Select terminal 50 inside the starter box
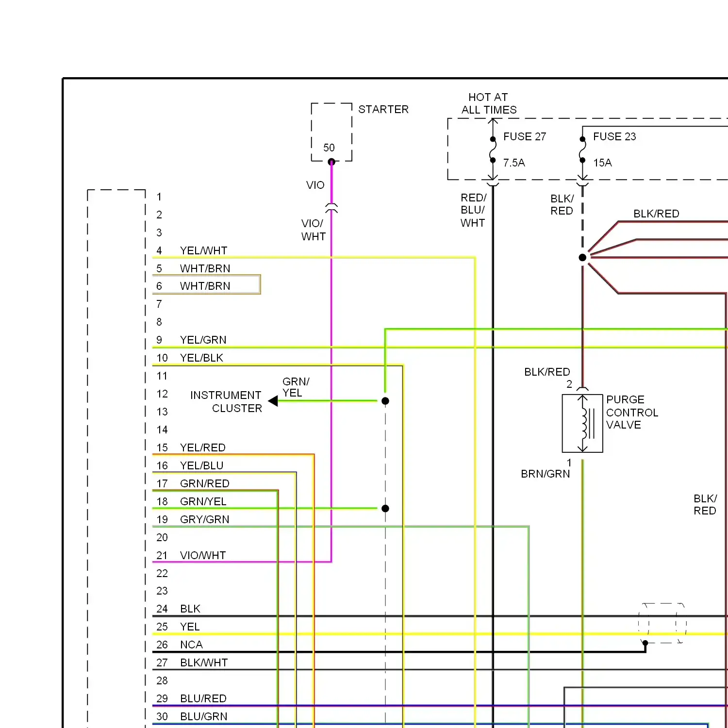 tap(329, 148)
